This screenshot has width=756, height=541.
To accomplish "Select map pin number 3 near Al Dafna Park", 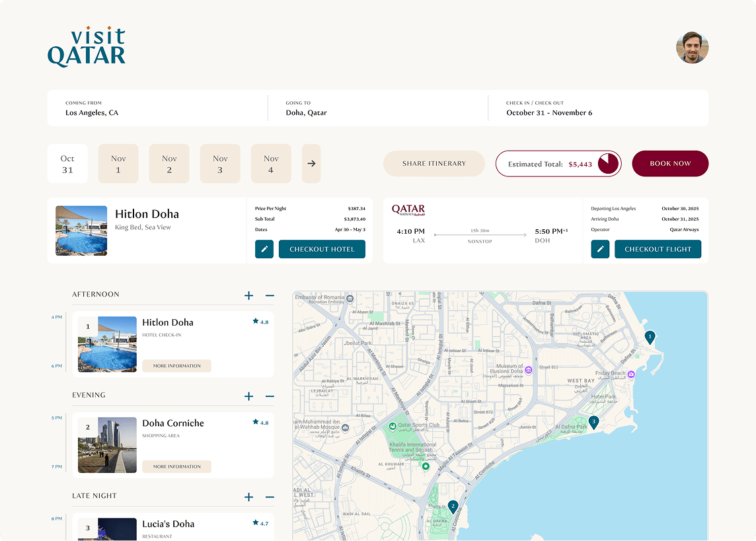I will 593,421.
